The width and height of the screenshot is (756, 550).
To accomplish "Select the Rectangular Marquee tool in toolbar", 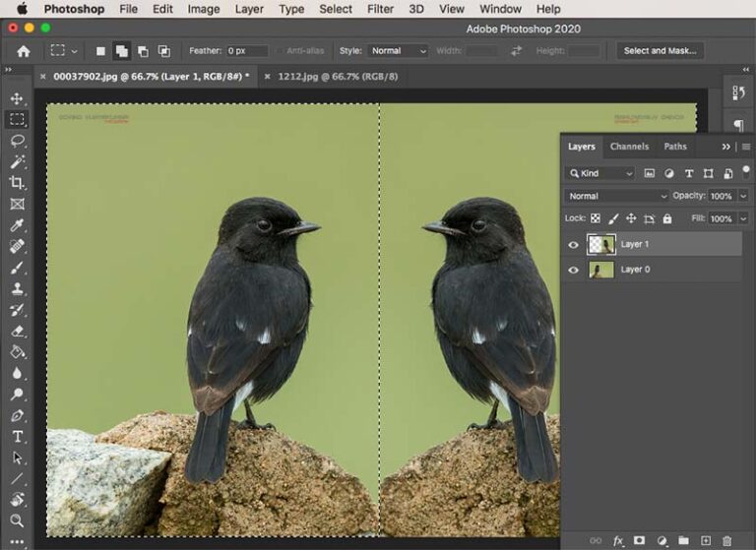I will (x=17, y=119).
